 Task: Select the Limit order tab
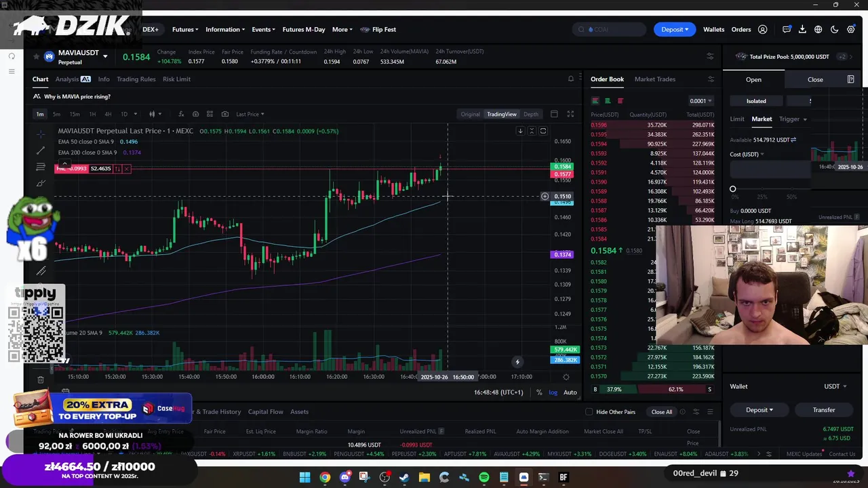tap(737, 119)
